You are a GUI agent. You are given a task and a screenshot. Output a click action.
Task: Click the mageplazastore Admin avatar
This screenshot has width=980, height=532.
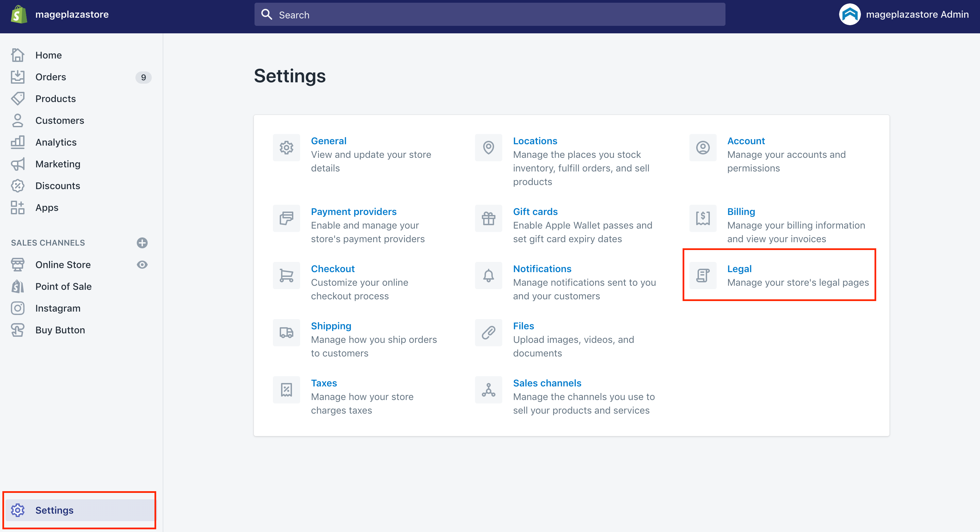[850, 14]
